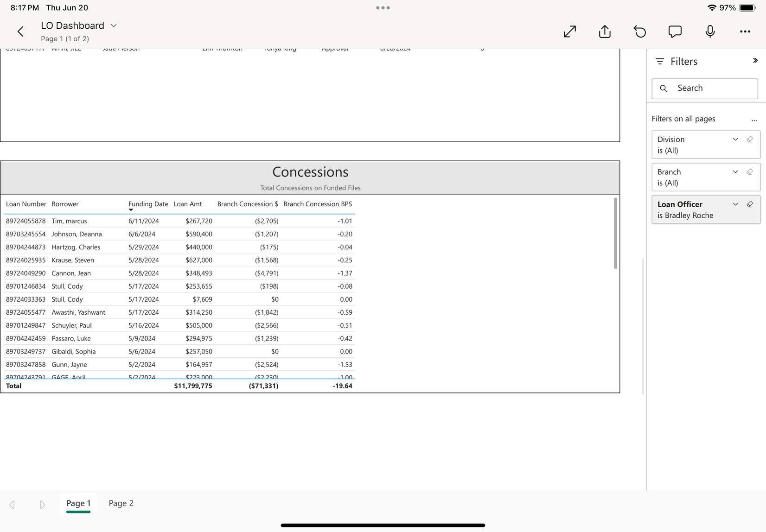
Task: Sort by Borrower column header
Action: click(65, 204)
